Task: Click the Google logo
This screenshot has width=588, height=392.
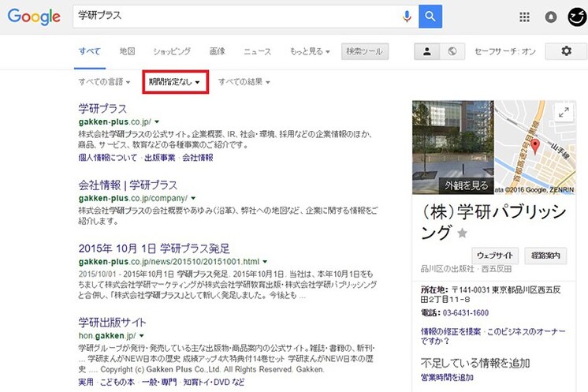Action: (34, 17)
